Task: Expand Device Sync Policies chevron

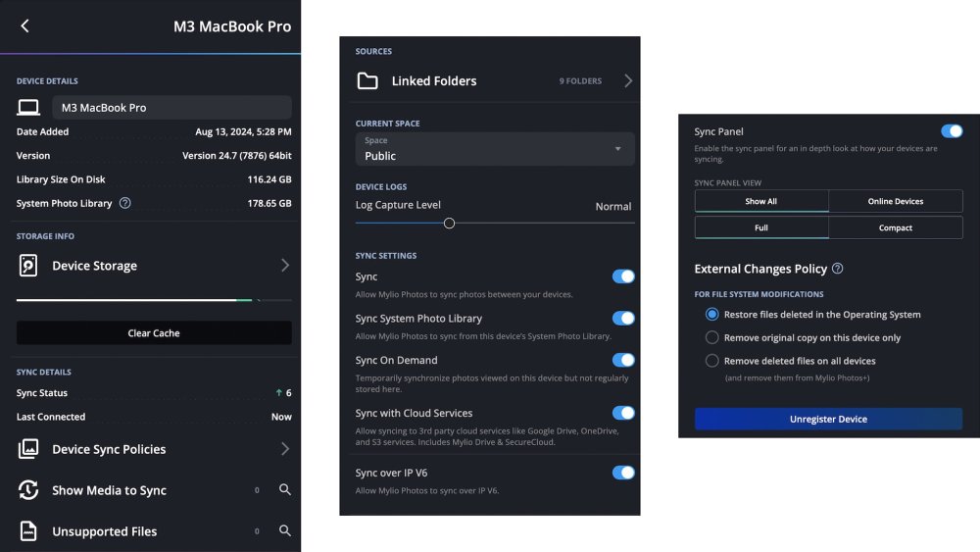Action: 285,449
